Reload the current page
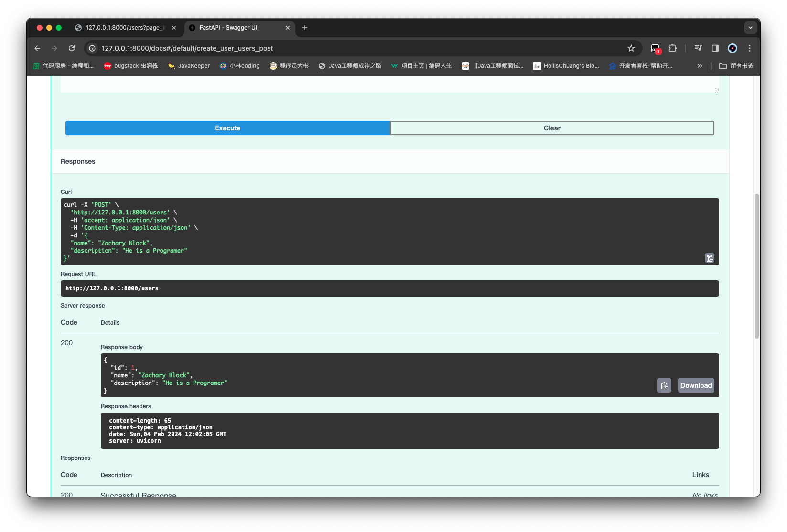The width and height of the screenshot is (787, 532). tap(72, 48)
